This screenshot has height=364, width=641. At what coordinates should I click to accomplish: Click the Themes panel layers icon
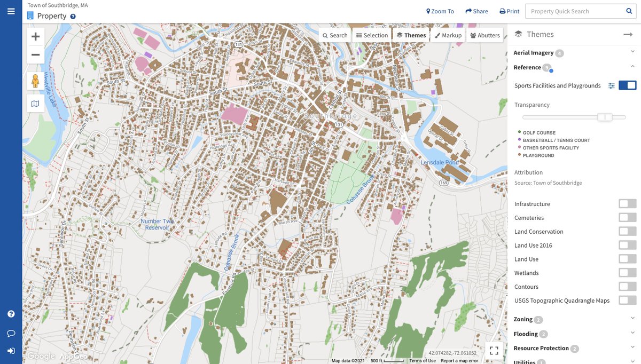click(x=518, y=34)
